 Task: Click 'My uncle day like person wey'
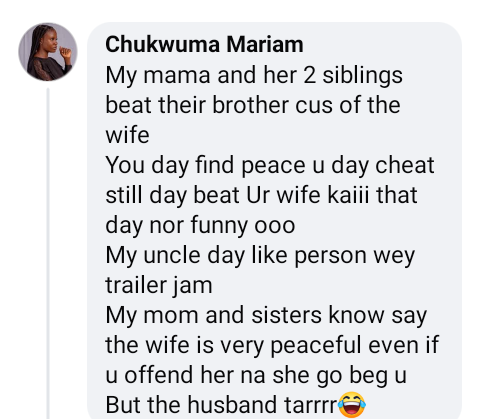tap(260, 256)
